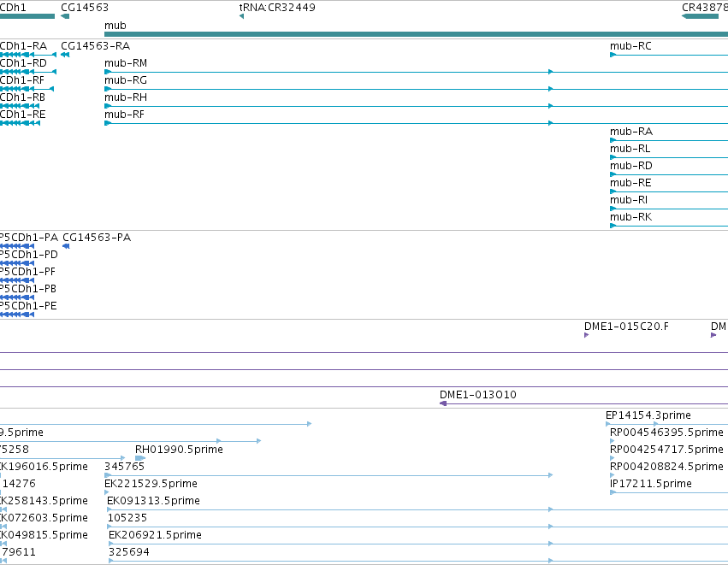
Task: Select the CDh1-PE protein label
Action: click(28, 306)
